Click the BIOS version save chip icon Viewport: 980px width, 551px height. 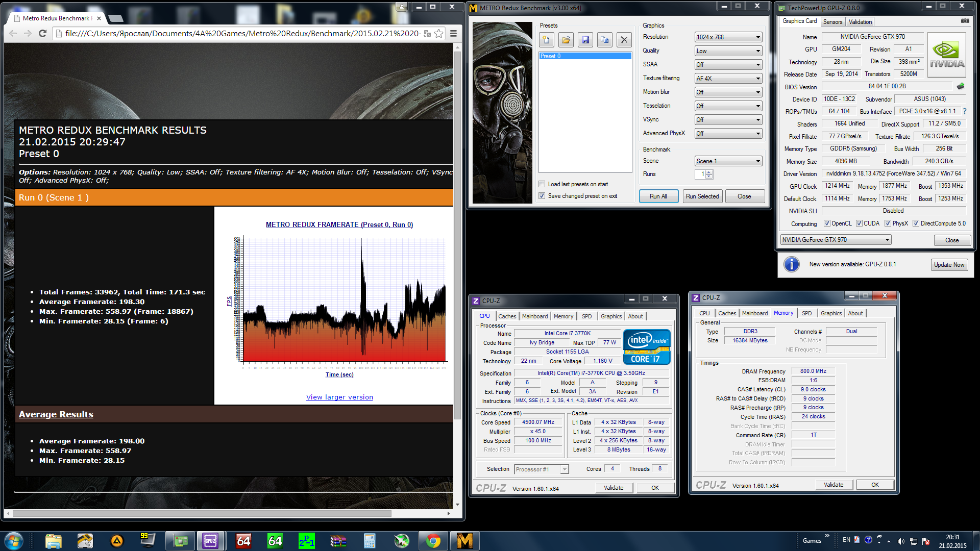pos(961,86)
